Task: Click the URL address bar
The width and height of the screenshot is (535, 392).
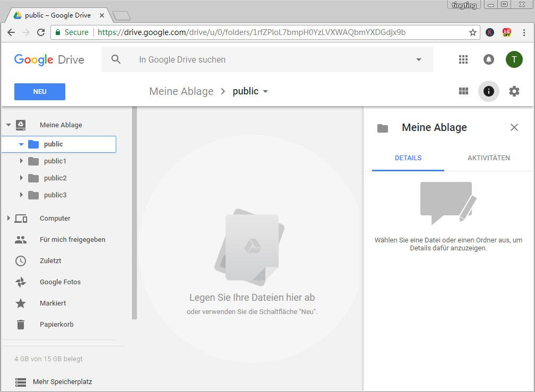Action: click(x=265, y=32)
